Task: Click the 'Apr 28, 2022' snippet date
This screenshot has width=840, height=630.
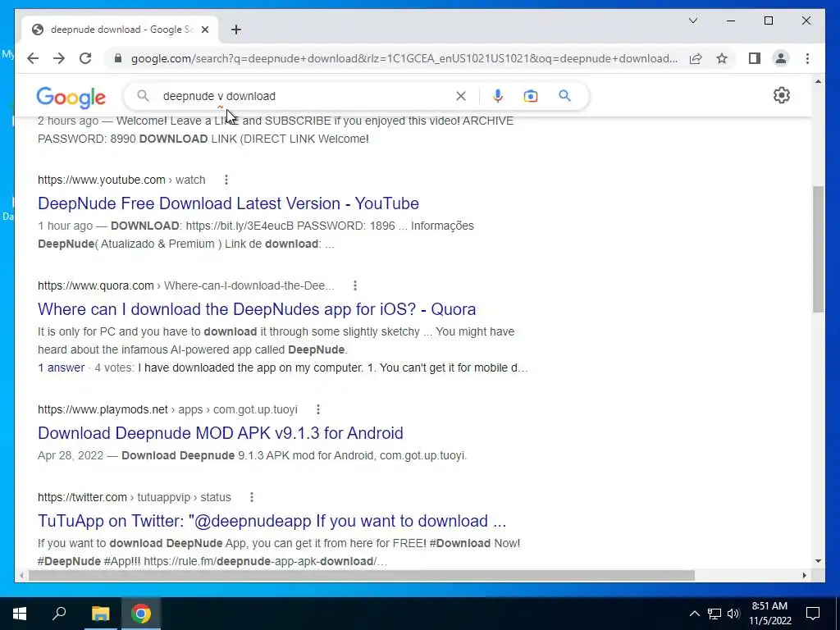Action: [71, 456]
